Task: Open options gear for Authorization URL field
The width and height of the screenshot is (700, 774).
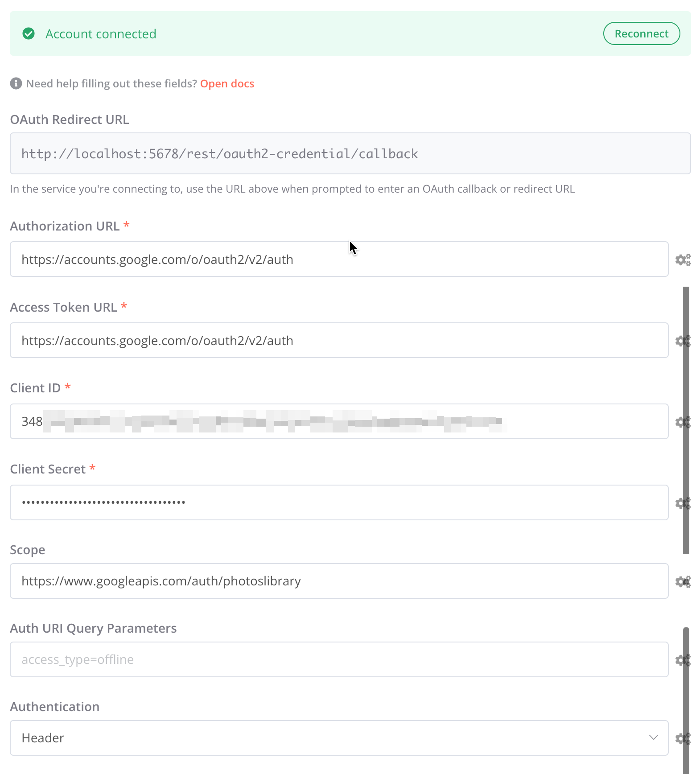Action: [683, 259]
